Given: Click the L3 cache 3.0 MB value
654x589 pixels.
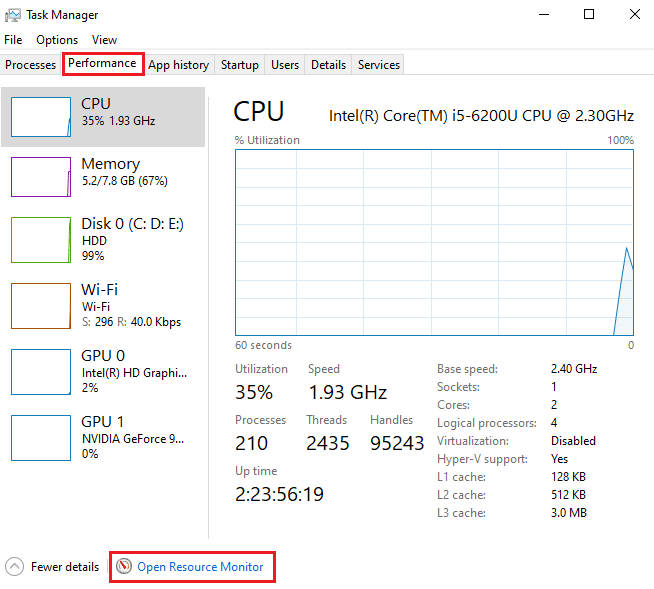Looking at the screenshot, I should click(569, 513).
